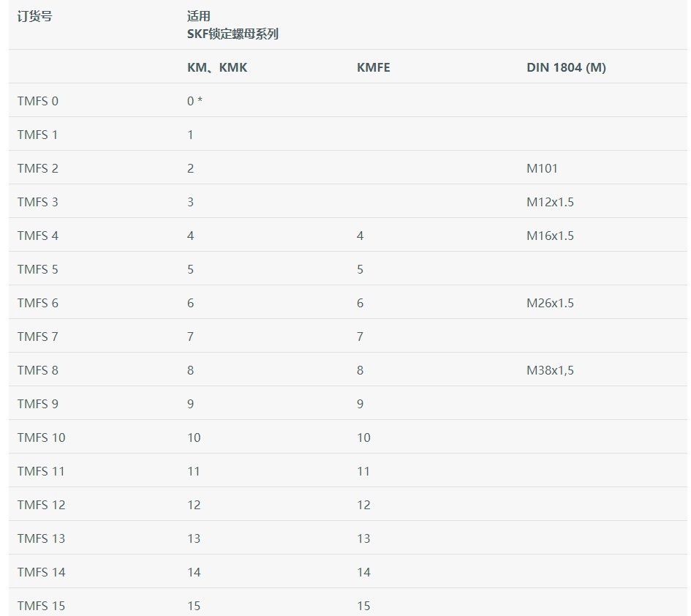Click the KMFE value 12 in the TMFS 12 row

tap(363, 505)
